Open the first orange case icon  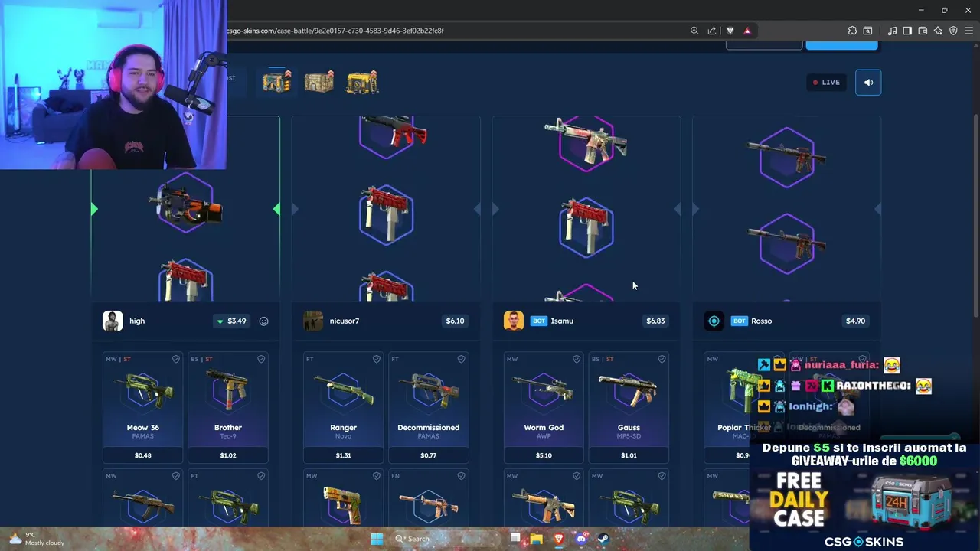point(277,81)
